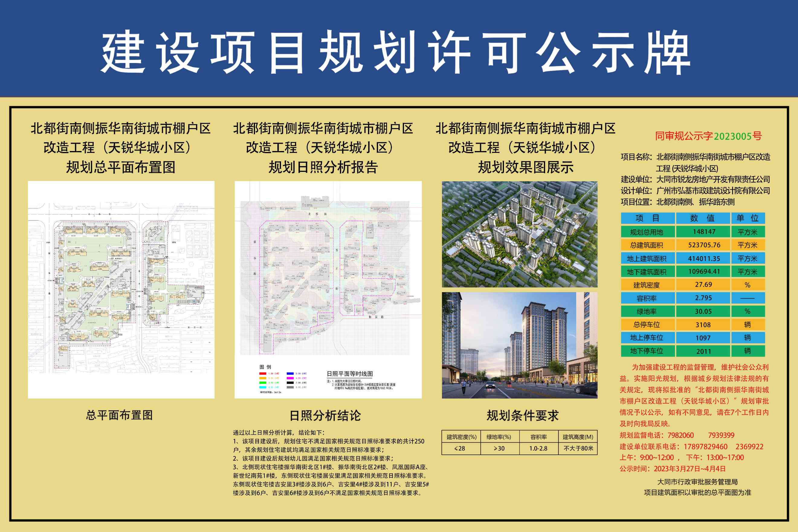Screen dimensions: 798x532
Task: Open the street-level building rendering
Action: 519,345
